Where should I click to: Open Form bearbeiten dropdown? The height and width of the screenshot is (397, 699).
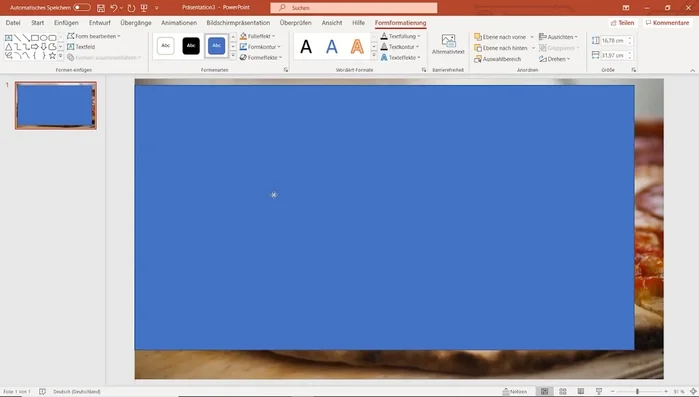click(x=94, y=36)
